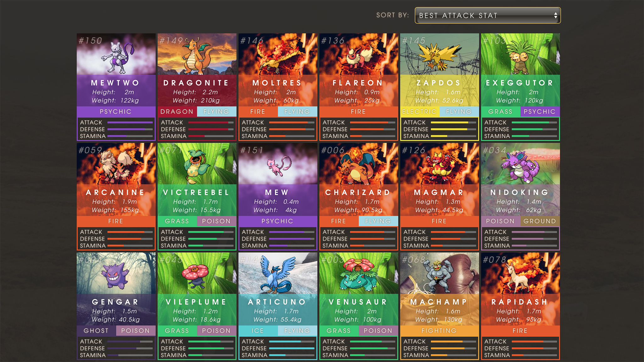
Task: Click Mew's height value 0.4m
Action: (x=291, y=202)
